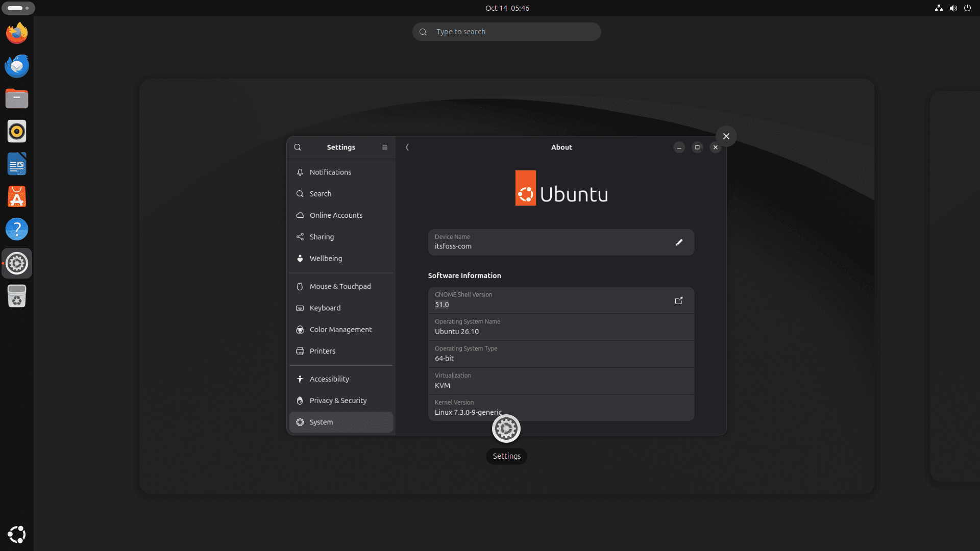Go back using the About header arrow
The width and height of the screenshot is (980, 551).
pos(407,147)
